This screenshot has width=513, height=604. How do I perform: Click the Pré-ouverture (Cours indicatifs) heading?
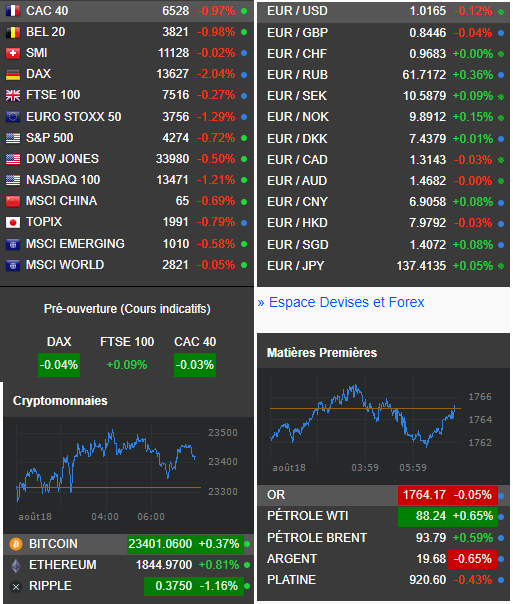pyautogui.click(x=127, y=309)
